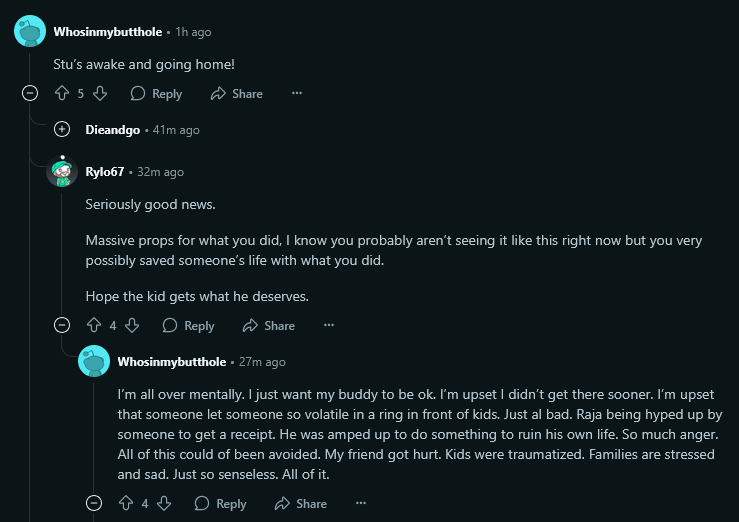Open the Rylo67 username link
This screenshot has width=739, height=522.
coord(105,172)
